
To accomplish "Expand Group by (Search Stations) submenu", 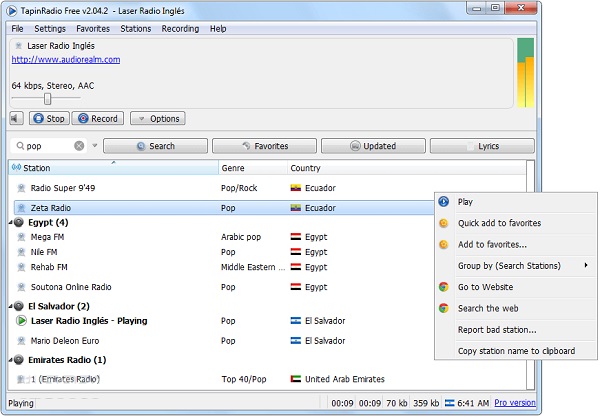I will 515,266.
